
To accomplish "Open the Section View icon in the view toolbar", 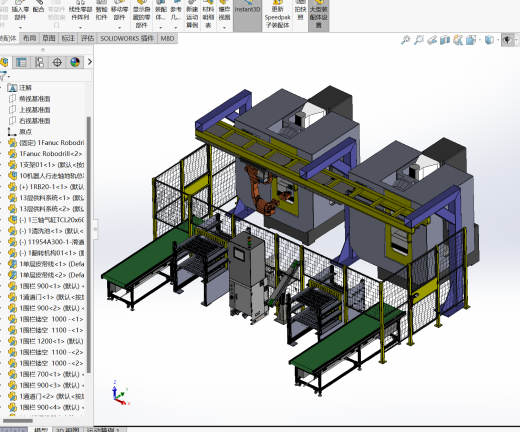I will 445,40.
